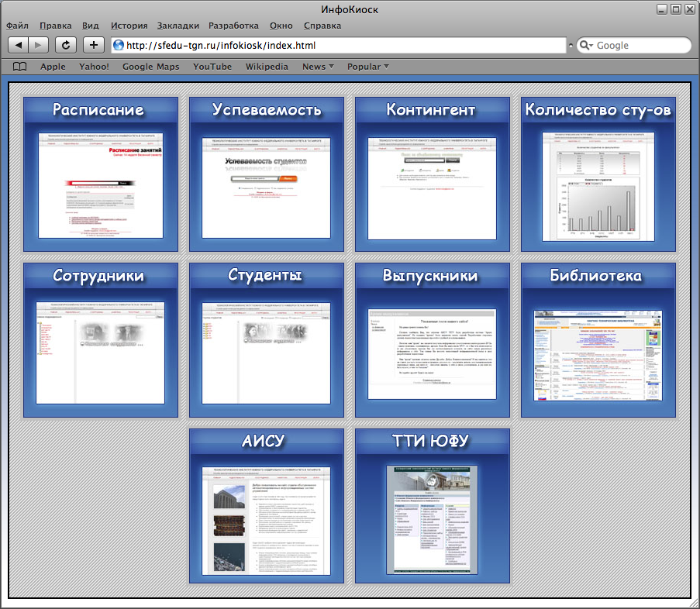The image size is (700, 609).
Task: Open the Расписание tile thumbnail
Action: tap(101, 185)
